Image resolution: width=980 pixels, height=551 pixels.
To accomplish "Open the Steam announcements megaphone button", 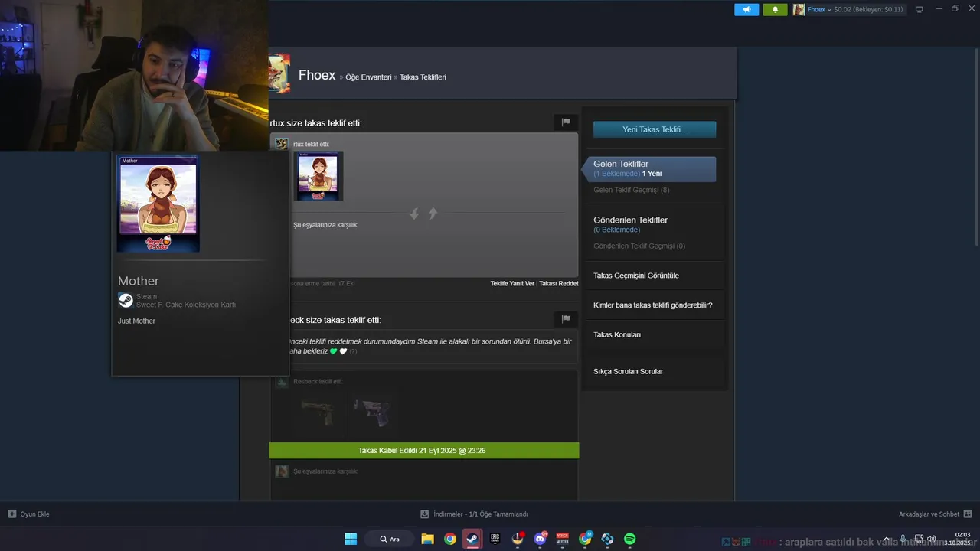I will tap(746, 10).
